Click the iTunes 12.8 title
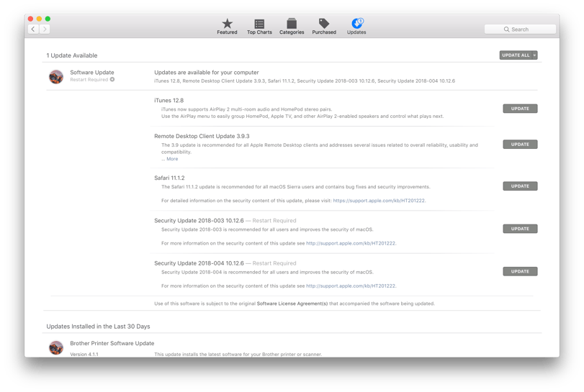 click(169, 101)
